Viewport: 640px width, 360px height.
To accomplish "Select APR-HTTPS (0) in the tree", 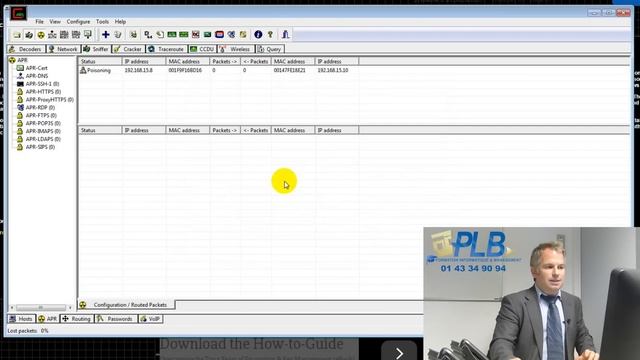I will [43, 92].
